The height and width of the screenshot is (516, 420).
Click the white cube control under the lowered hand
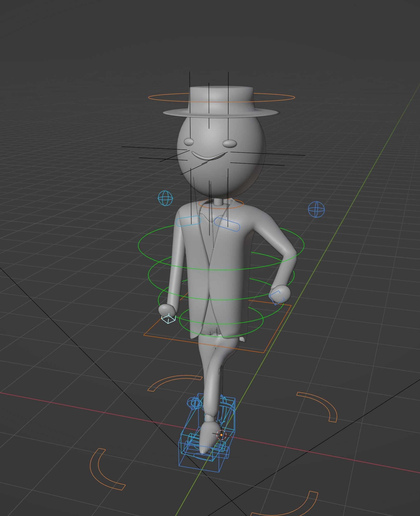(x=168, y=318)
